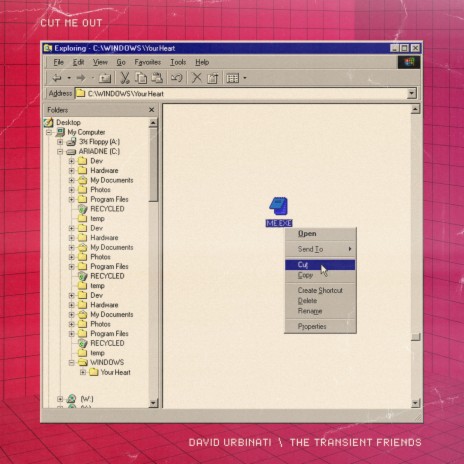
Task: Click the Windows logo throbber
Action: click(x=409, y=62)
